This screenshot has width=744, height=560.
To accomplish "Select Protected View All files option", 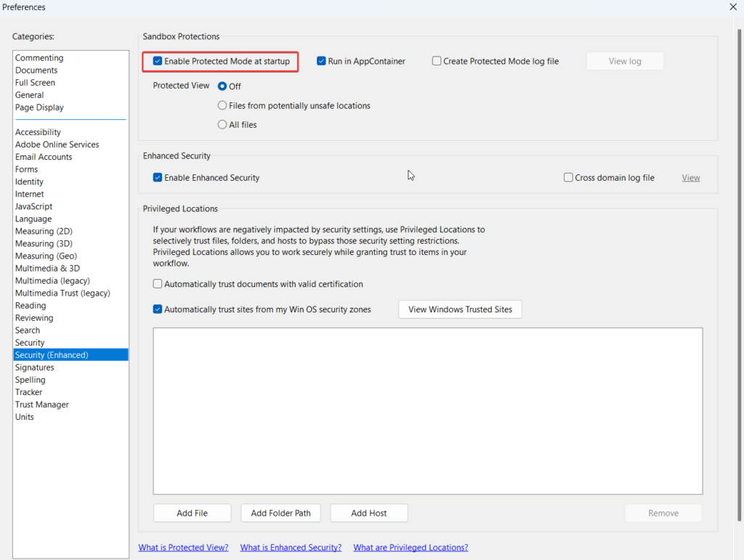I will [222, 125].
